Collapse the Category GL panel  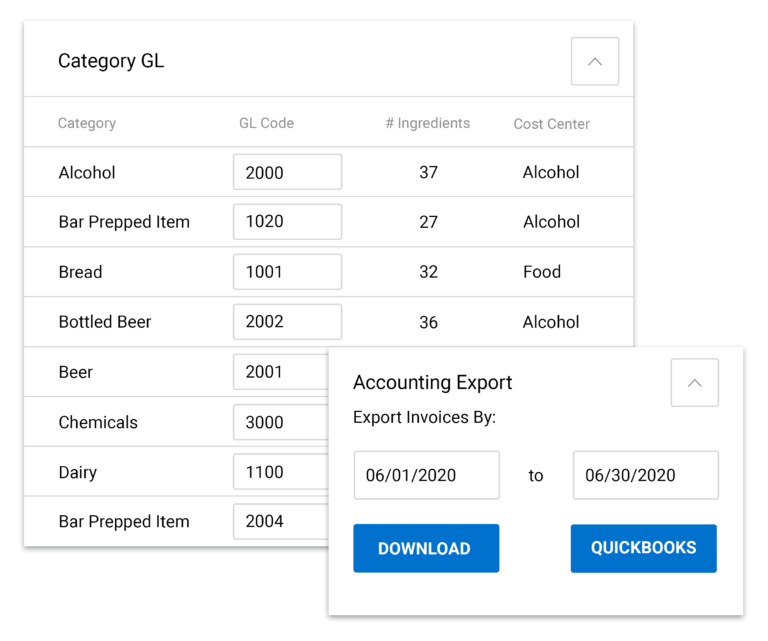[595, 62]
